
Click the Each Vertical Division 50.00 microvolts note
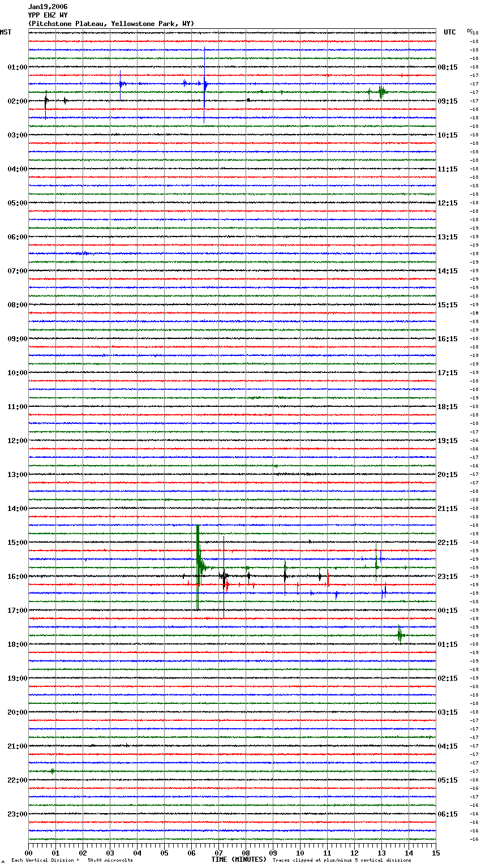pyautogui.click(x=72, y=860)
